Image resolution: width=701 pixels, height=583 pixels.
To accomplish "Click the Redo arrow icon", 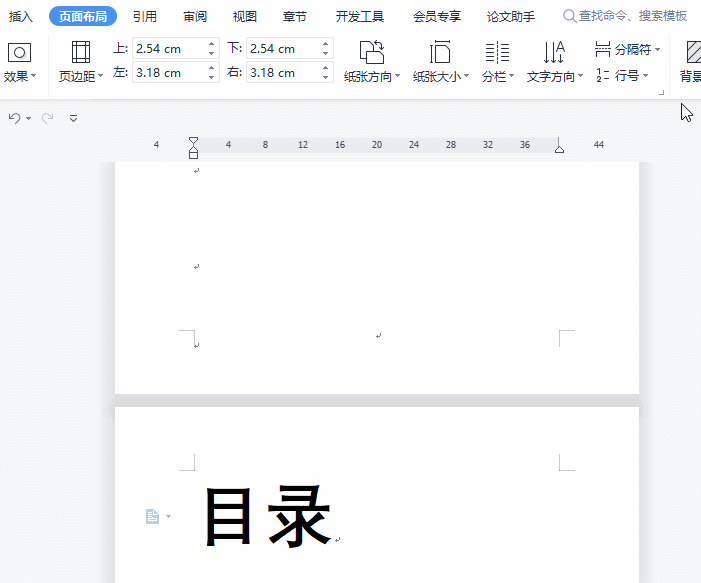I will point(47,118).
